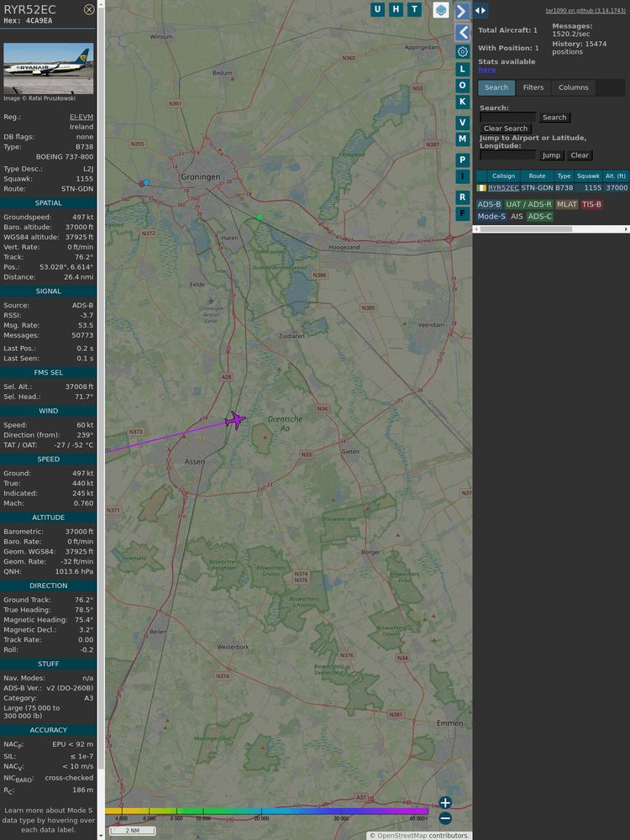The height and width of the screenshot is (840, 630).
Task: Open the settings gear
Action: (462, 52)
